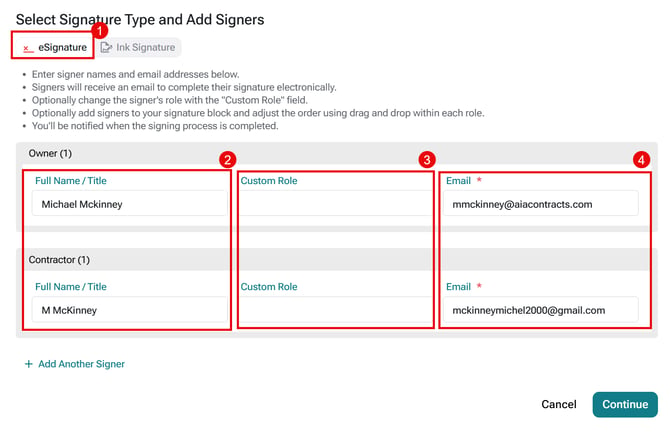The width and height of the screenshot is (670, 436).
Task: Click Contractor email field mckinneymichel2000@gmail.com
Action: click(541, 310)
